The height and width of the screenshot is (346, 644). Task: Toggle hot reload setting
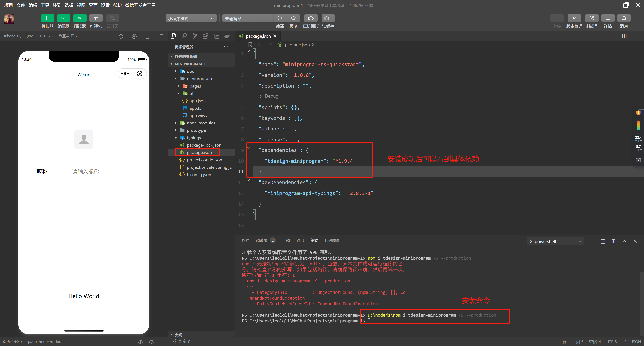coord(68,36)
